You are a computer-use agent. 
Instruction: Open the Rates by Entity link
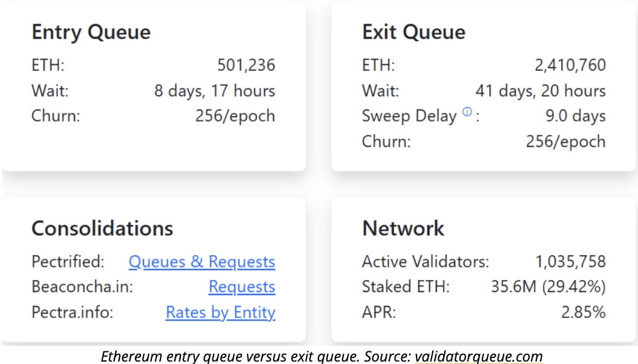coord(220,313)
